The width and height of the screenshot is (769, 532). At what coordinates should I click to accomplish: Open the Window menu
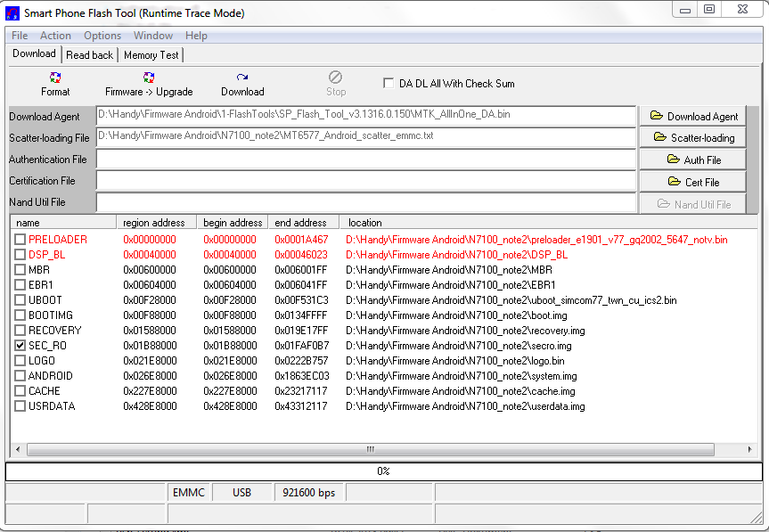(x=153, y=36)
